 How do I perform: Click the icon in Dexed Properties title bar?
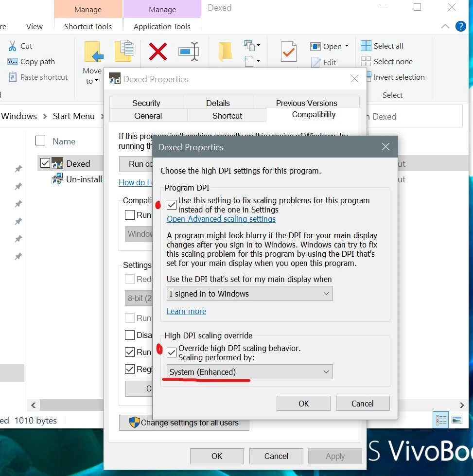pyautogui.click(x=114, y=79)
